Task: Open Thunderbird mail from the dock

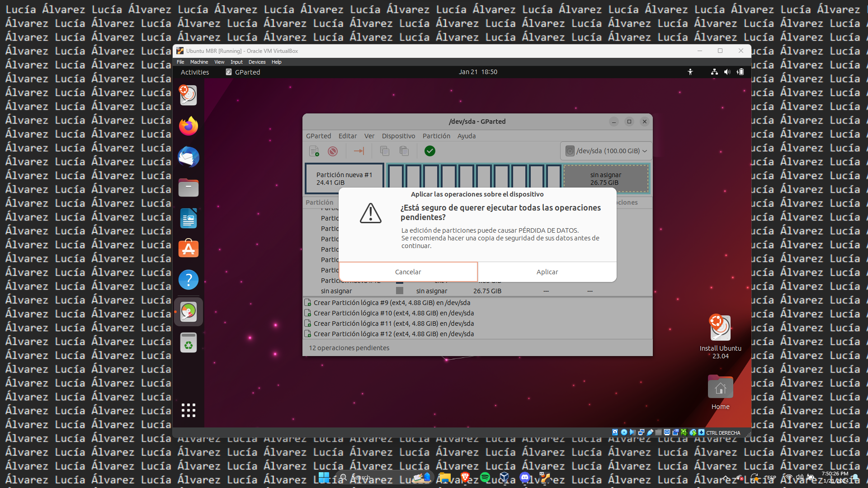Action: [x=189, y=157]
